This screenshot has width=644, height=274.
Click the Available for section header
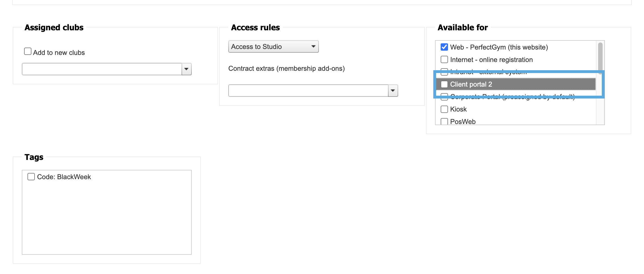click(x=462, y=27)
